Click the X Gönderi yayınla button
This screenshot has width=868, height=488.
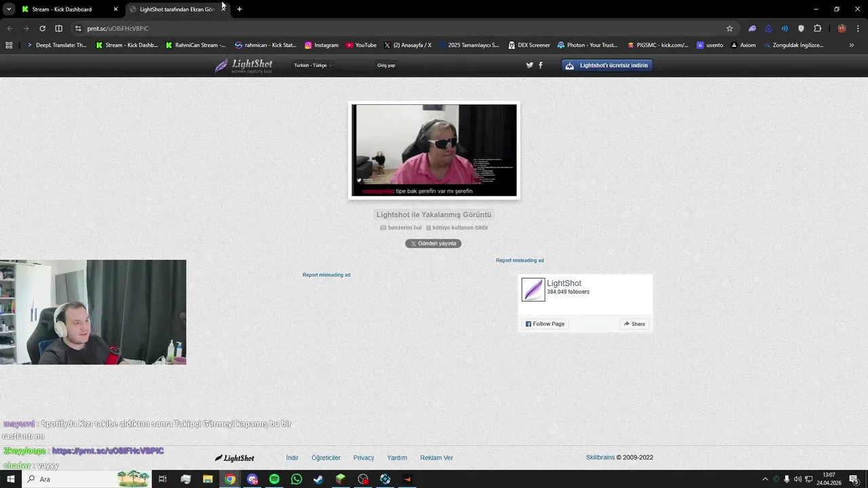pyautogui.click(x=433, y=243)
